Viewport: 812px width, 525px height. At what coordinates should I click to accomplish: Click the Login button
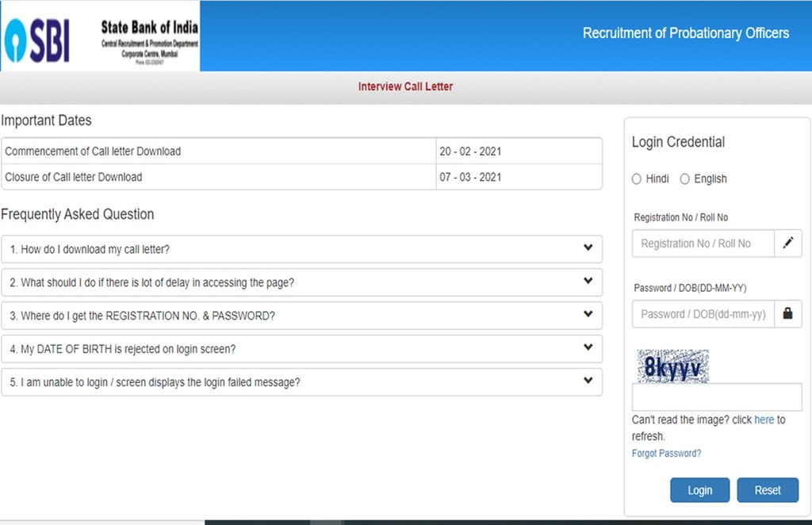tap(699, 490)
